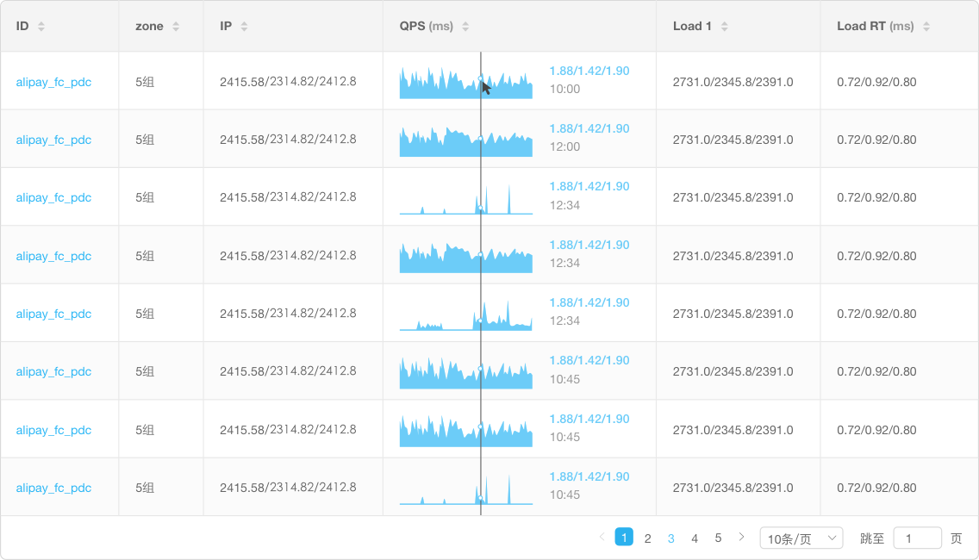Click the QPS sparkline chart in the 10:00 row
The image size is (979, 560).
465,82
